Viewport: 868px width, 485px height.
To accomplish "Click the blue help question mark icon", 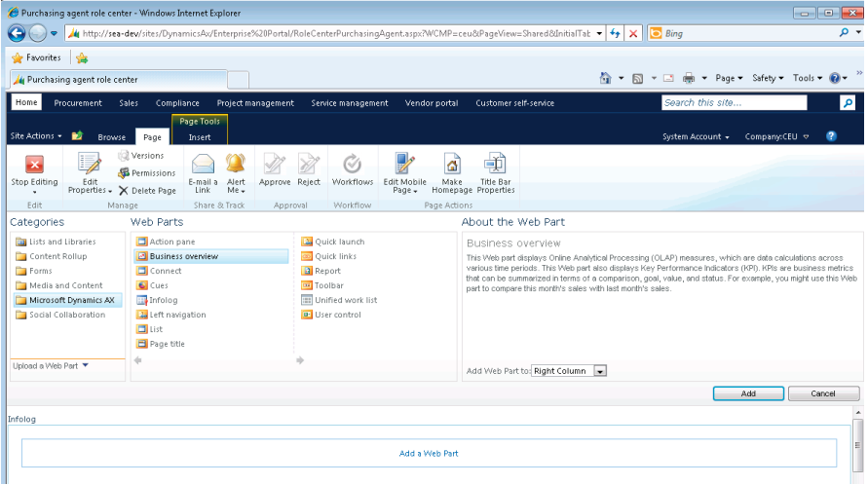I will [x=831, y=136].
